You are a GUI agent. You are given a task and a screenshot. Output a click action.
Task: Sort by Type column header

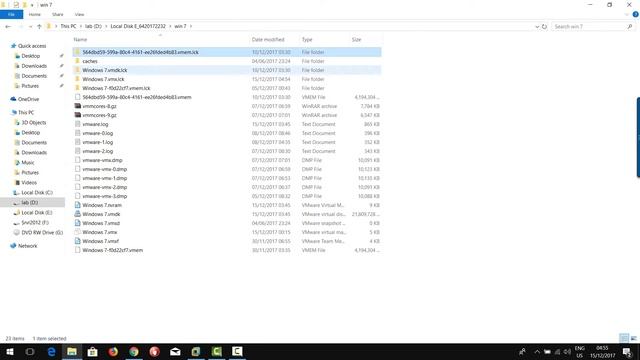click(307, 40)
